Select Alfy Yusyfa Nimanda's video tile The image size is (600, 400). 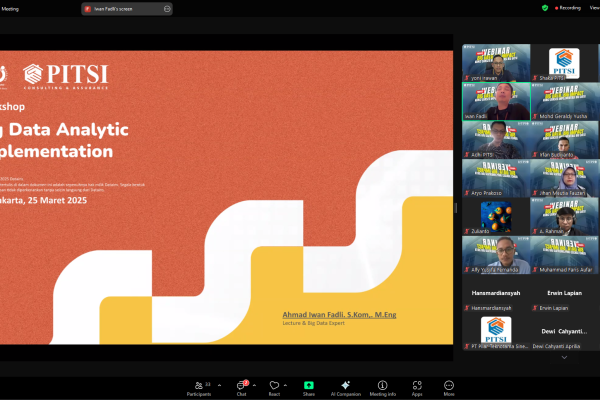(496, 255)
